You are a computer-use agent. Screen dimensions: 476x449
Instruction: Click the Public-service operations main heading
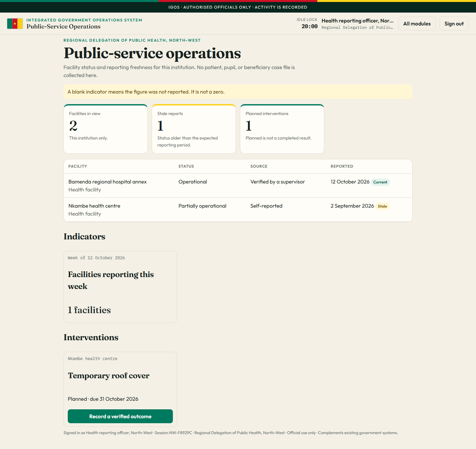(x=152, y=53)
